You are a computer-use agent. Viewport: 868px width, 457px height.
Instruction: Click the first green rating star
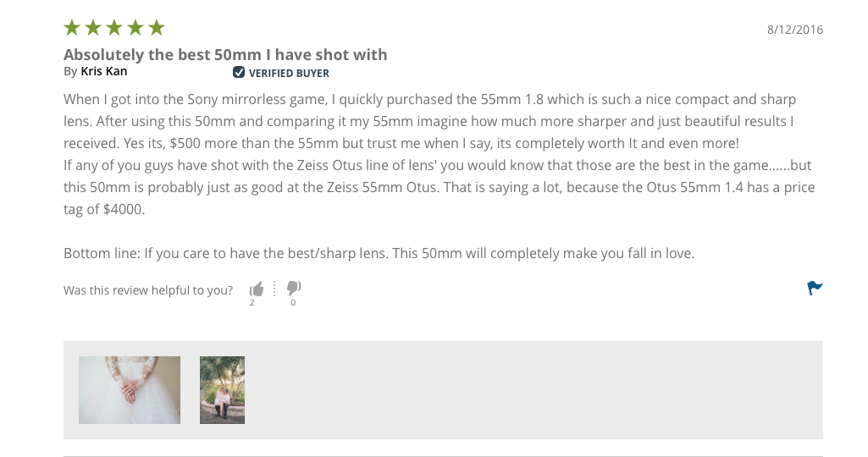pyautogui.click(x=72, y=27)
